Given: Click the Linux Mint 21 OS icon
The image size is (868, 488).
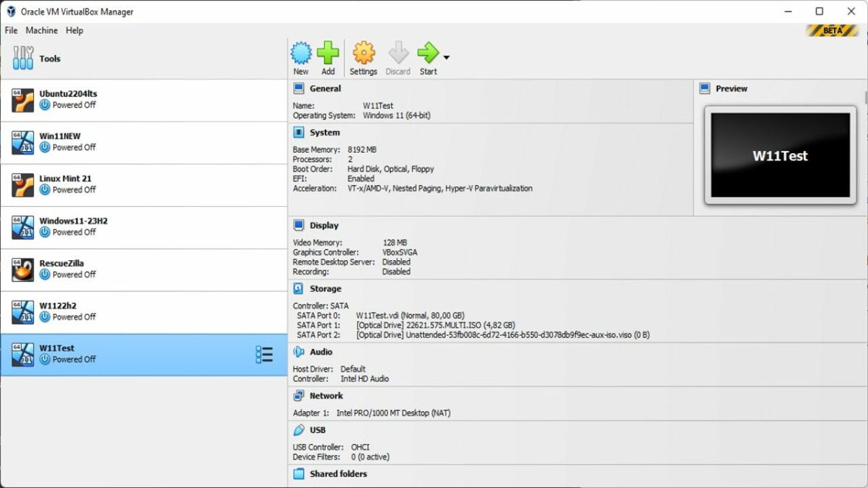Looking at the screenshot, I should tap(23, 185).
